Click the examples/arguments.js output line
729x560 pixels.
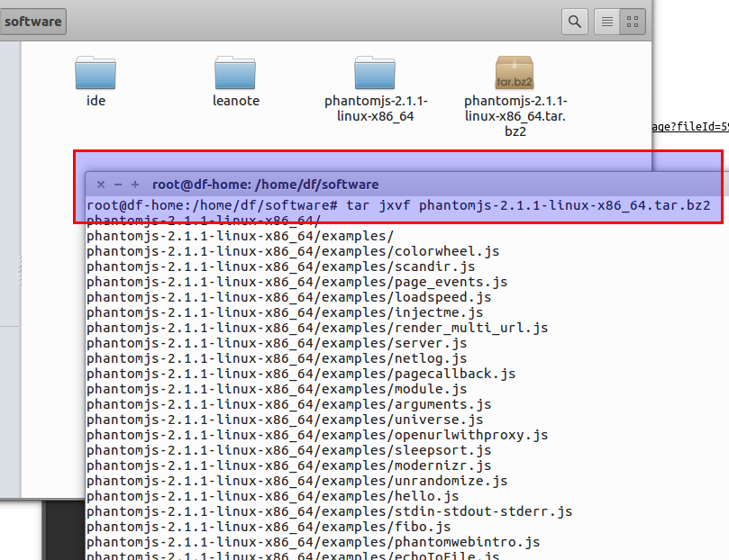(x=288, y=404)
